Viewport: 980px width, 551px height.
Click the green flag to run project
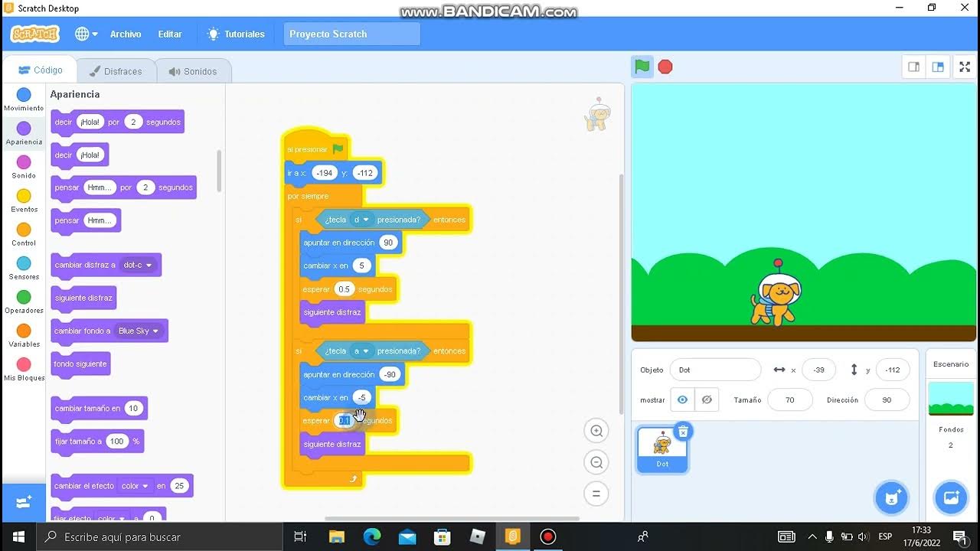tap(642, 67)
